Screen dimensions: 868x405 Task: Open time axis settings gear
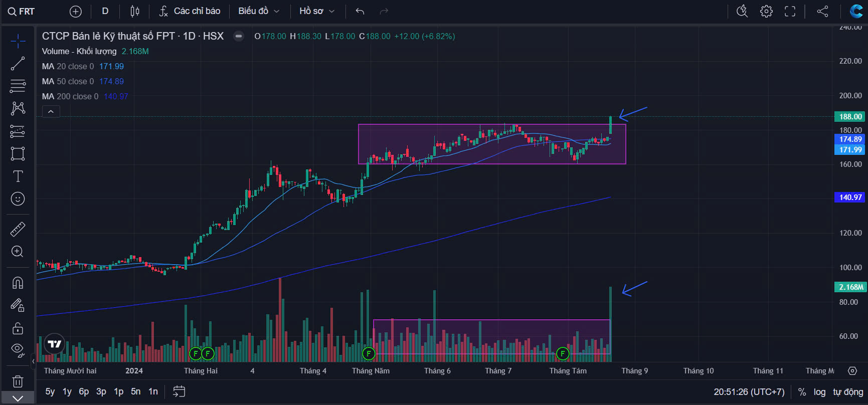click(x=852, y=371)
